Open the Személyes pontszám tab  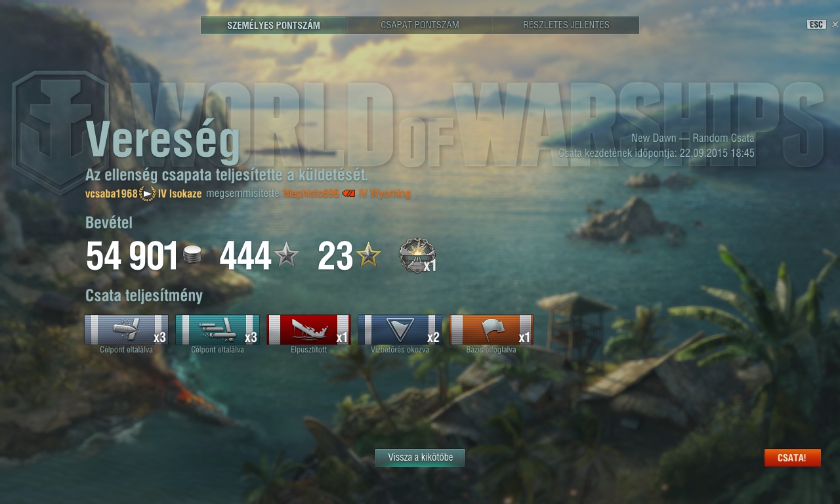[x=274, y=25]
